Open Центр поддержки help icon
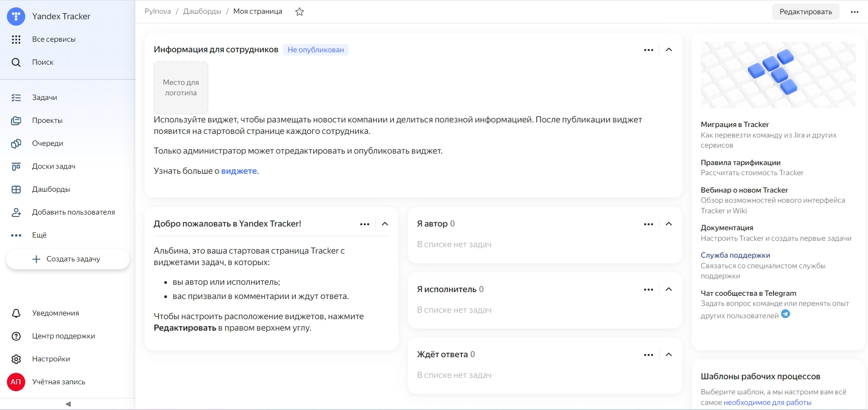This screenshot has height=410, width=868. coord(16,336)
